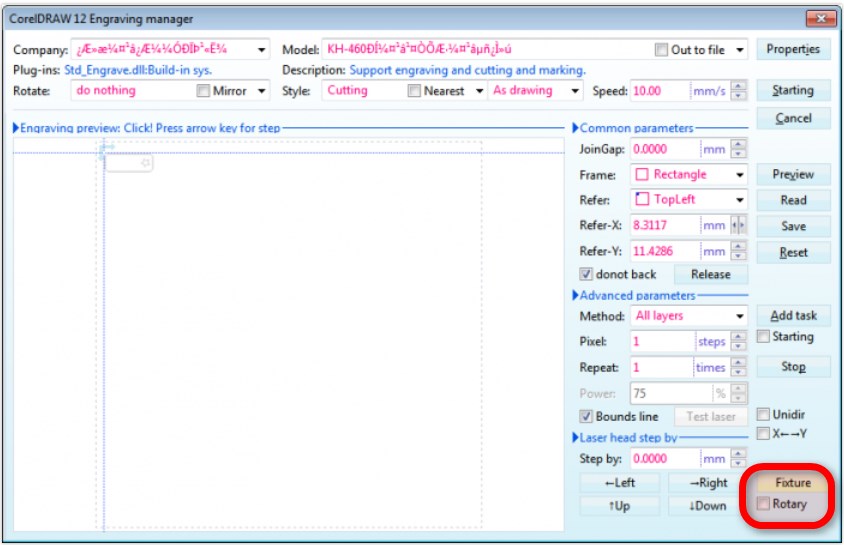Click the Starting button
Viewport: 844px width, 545px height.
click(x=793, y=90)
